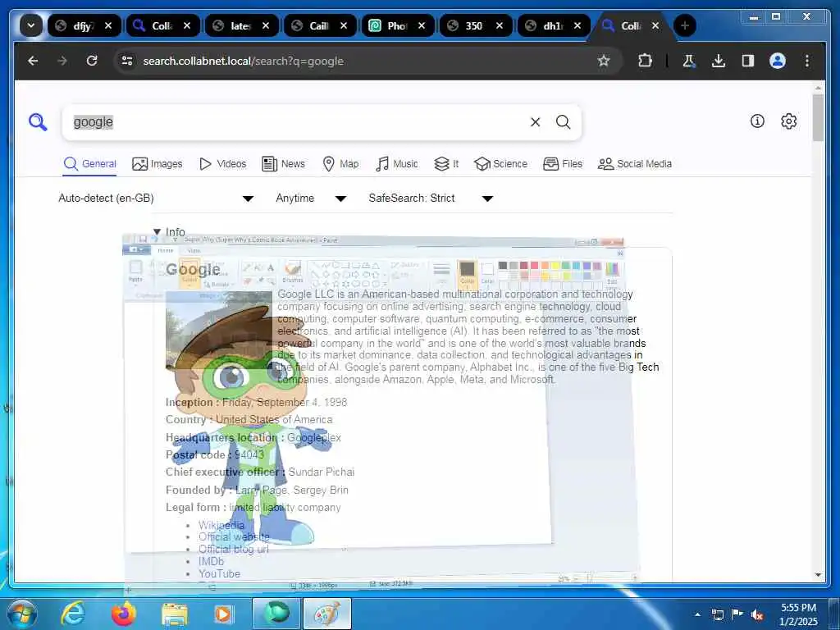The image size is (840, 630).
Task: Toggle the browser side panel icon
Action: pos(748,61)
